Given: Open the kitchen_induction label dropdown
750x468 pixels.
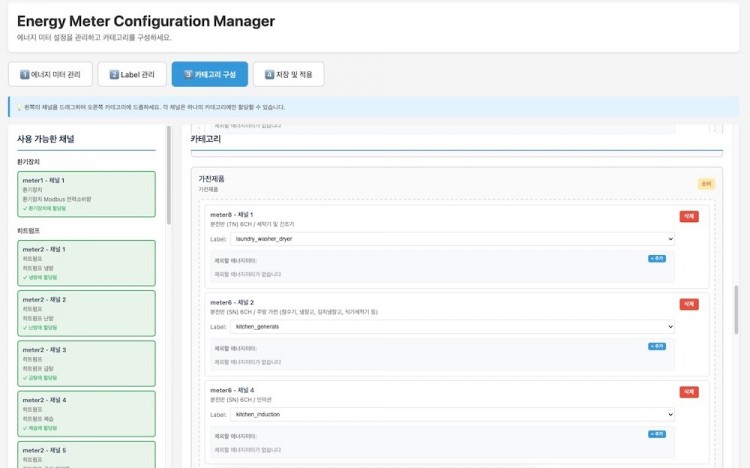Looking at the screenshot, I should point(453,414).
